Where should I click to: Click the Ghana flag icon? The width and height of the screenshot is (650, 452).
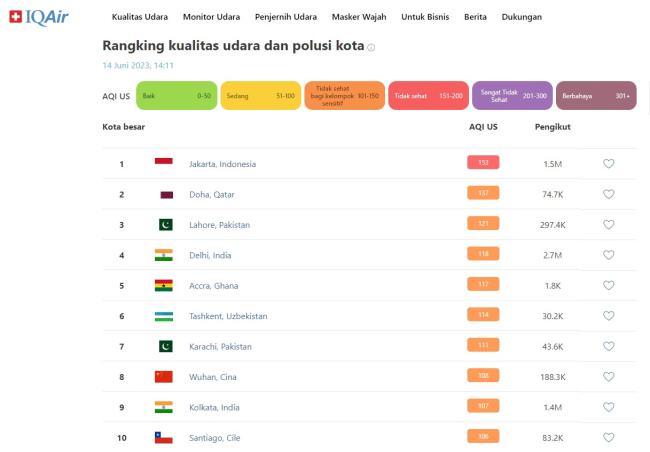pos(163,286)
